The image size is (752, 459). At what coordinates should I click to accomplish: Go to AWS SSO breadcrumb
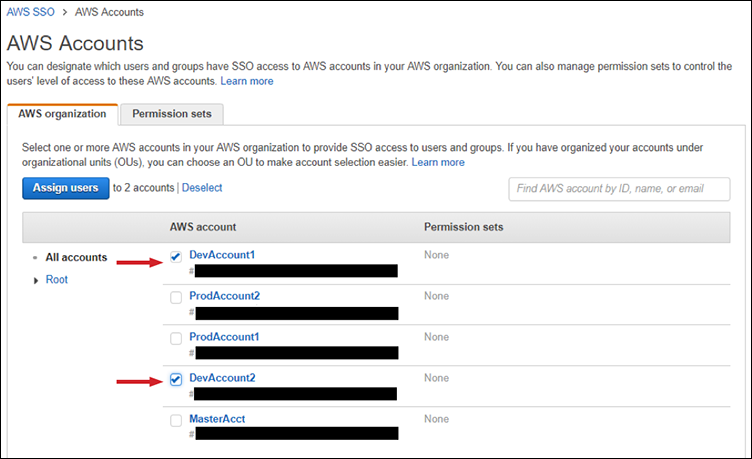[30, 12]
